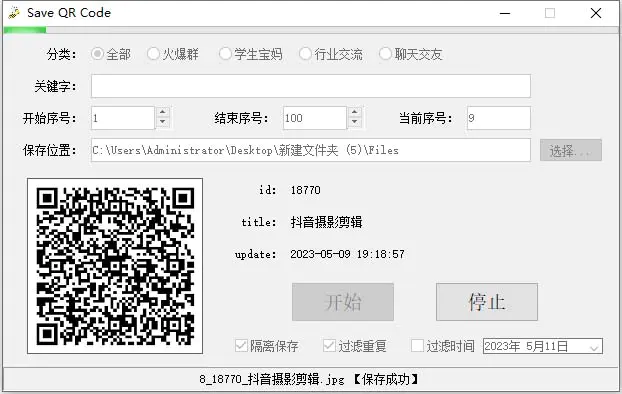Click the green progress bar at top
This screenshot has height=394, width=622.
[25, 30]
